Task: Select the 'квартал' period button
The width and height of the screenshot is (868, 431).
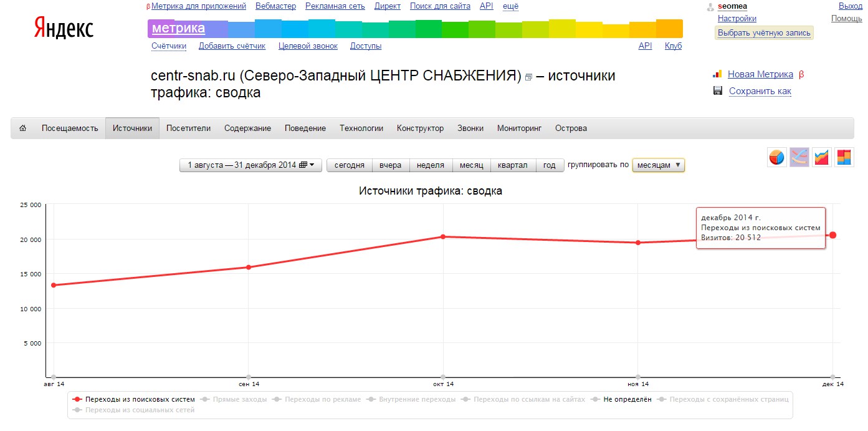Action: coord(513,165)
